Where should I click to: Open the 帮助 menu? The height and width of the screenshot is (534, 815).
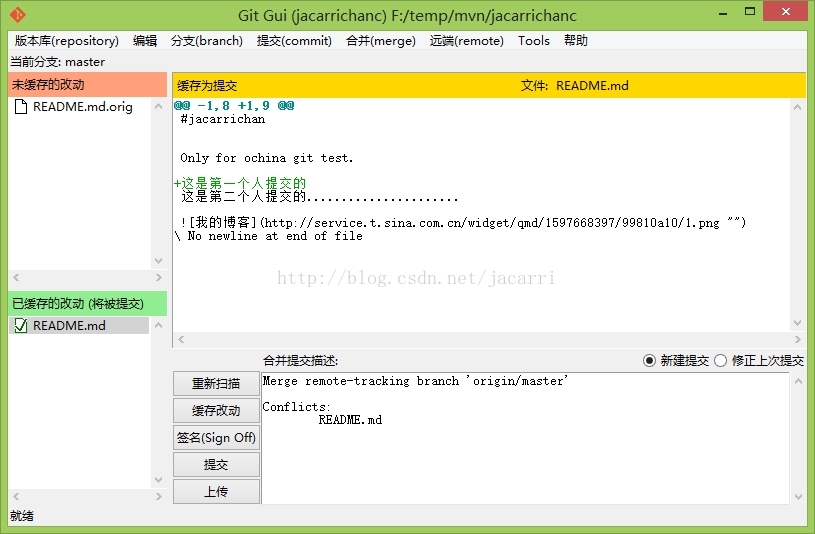(576, 41)
